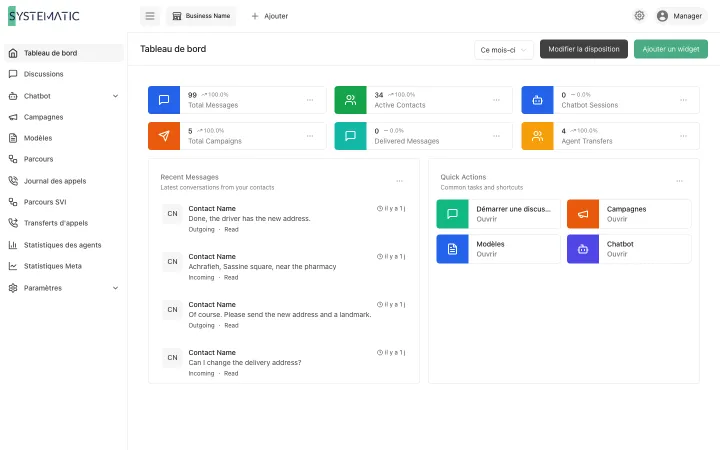Click the home icon for Tableau de bord
Viewport: 720px width, 450px height.
click(13, 53)
